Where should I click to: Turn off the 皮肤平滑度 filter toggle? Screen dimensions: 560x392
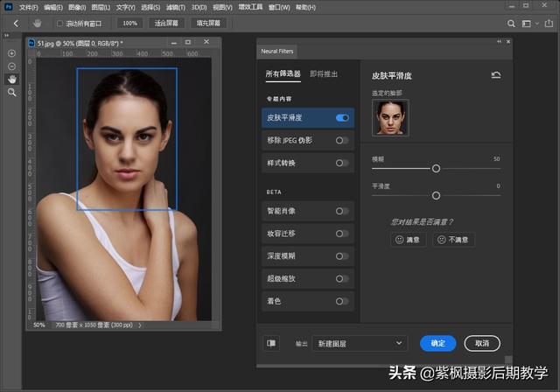342,117
